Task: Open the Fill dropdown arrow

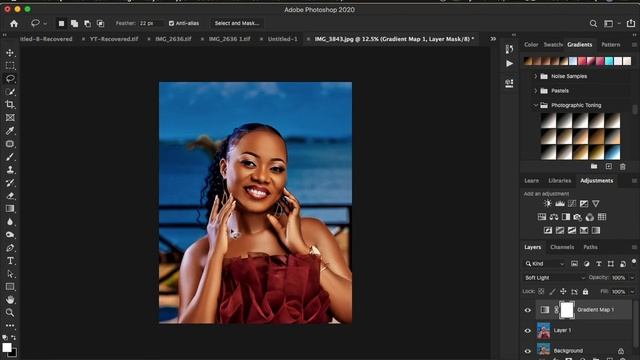Action: click(x=632, y=291)
